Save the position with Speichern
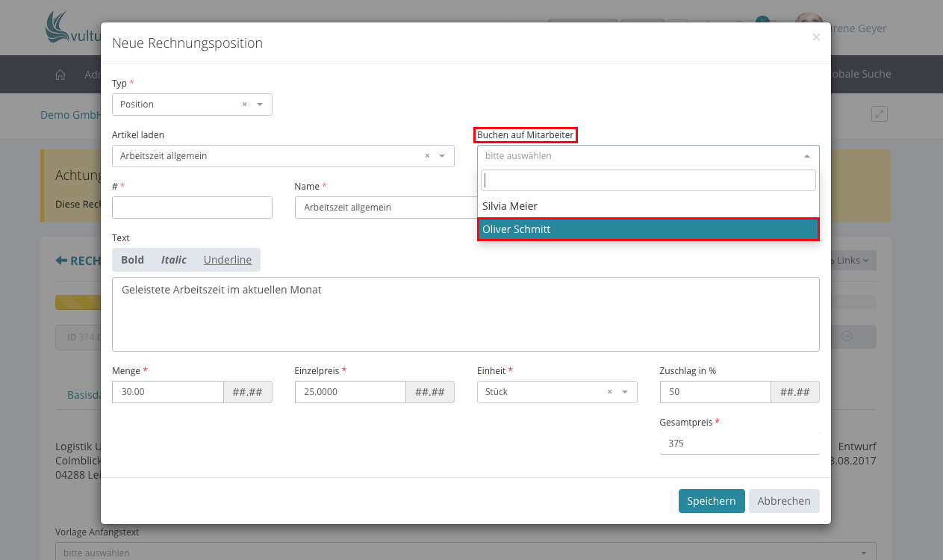Viewport: 943px width, 560px height. tap(711, 501)
